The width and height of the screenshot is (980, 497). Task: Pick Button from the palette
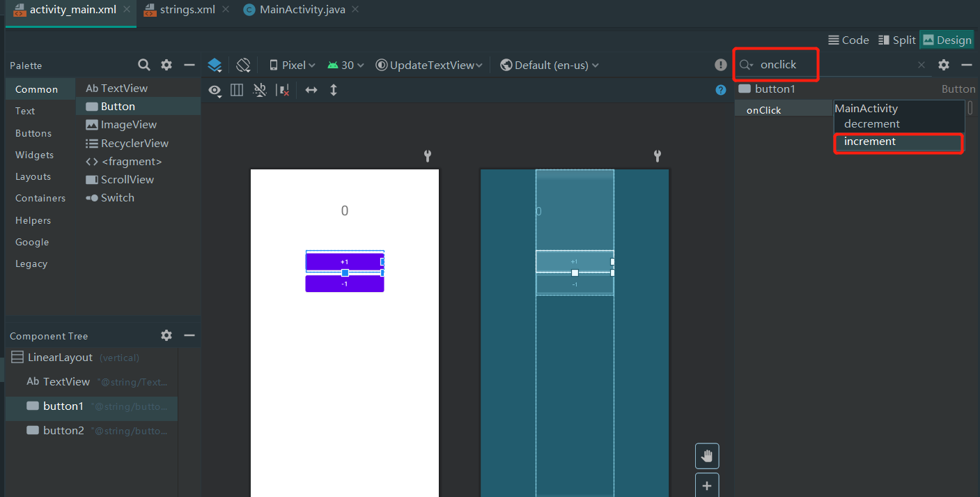point(138,106)
